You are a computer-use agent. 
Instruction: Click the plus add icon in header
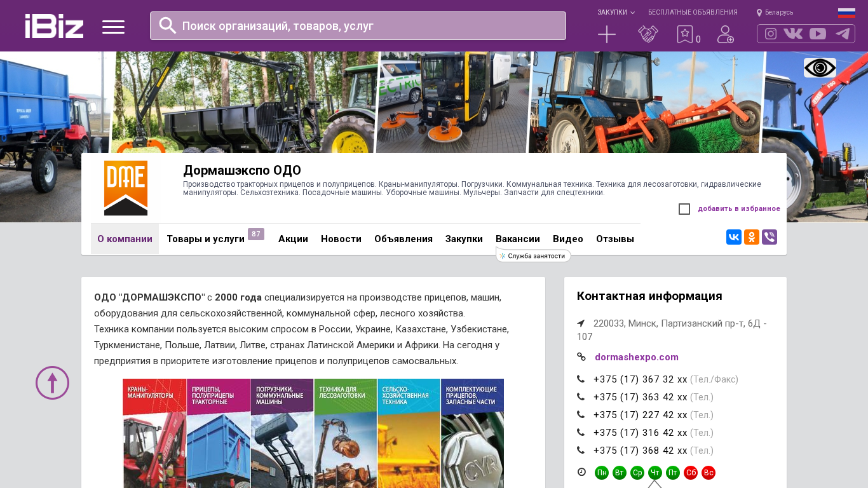(x=607, y=34)
